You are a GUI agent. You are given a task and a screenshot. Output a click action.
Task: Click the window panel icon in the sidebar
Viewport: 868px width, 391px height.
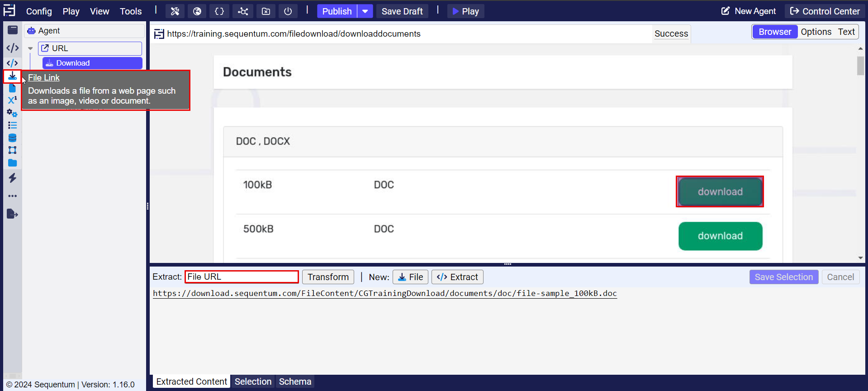pos(13,30)
